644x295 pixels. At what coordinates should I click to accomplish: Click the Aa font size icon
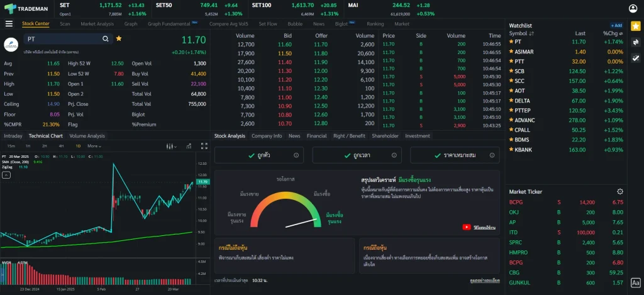click(x=635, y=283)
